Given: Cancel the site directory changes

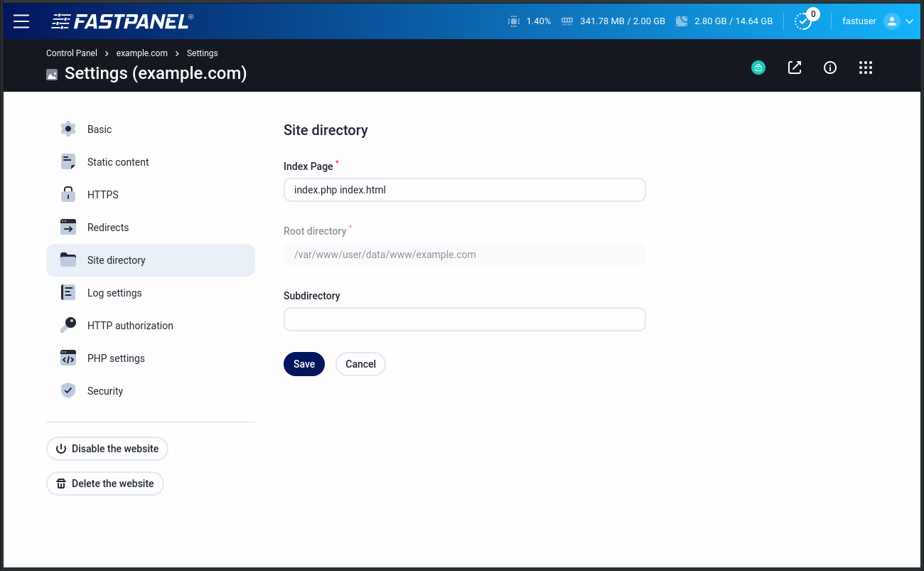Looking at the screenshot, I should coord(360,364).
